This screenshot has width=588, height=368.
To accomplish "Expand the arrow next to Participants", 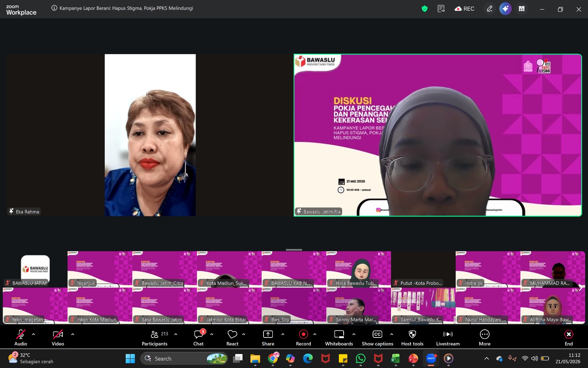I will (x=176, y=334).
